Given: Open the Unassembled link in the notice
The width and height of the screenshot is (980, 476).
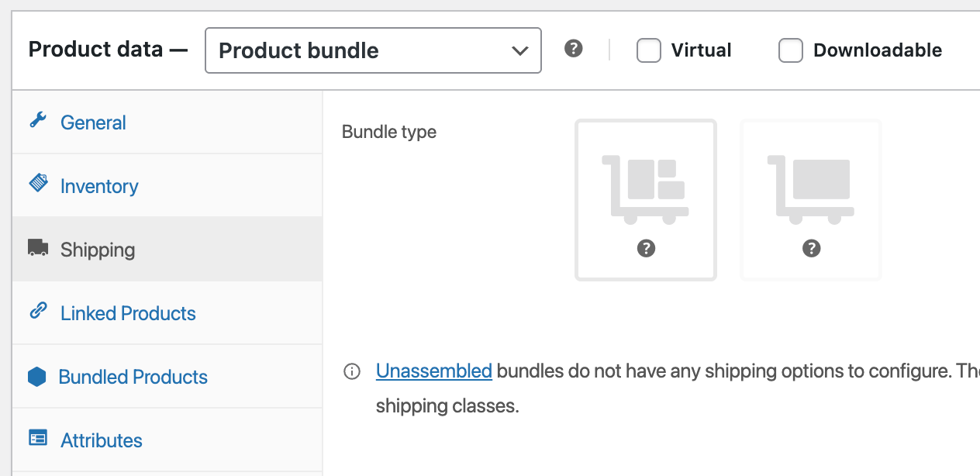Looking at the screenshot, I should (x=433, y=371).
